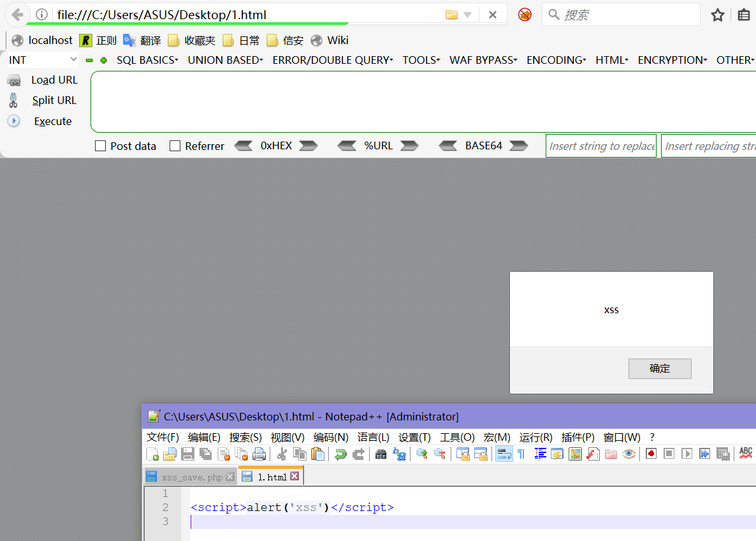
Task: Open the 搜索(S) menu in Notepad++
Action: pyautogui.click(x=245, y=437)
